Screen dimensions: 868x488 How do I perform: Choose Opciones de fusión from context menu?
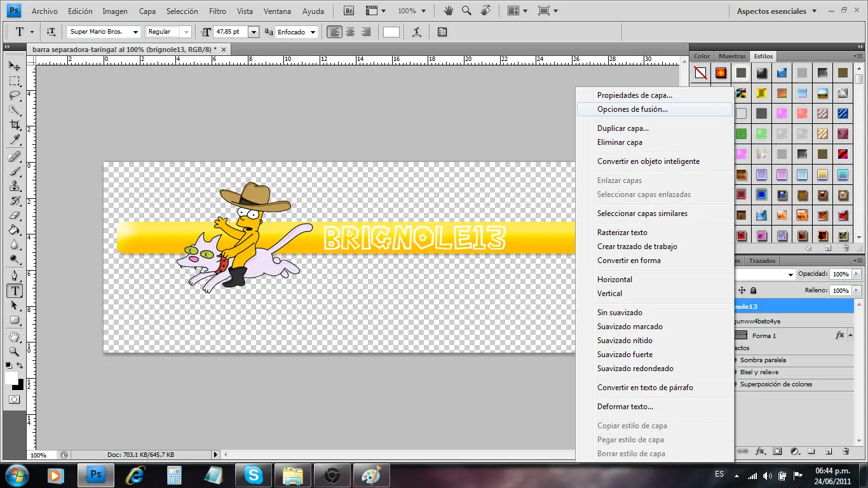654,109
